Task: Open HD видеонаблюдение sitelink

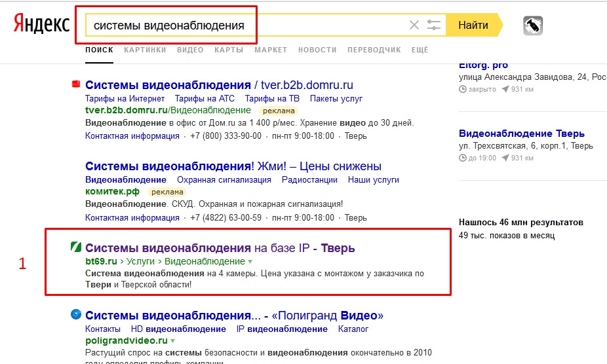Action: pos(178,329)
